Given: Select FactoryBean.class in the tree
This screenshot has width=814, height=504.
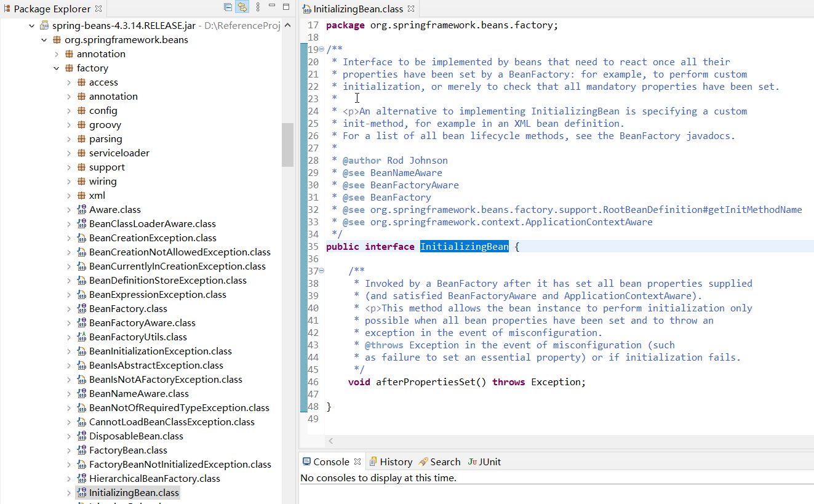Looking at the screenshot, I should [x=128, y=450].
